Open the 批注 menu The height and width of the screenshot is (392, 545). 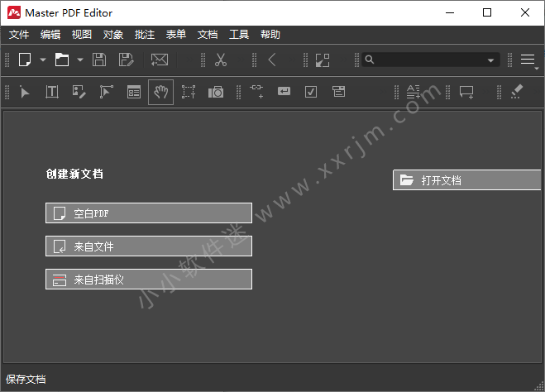pos(145,35)
